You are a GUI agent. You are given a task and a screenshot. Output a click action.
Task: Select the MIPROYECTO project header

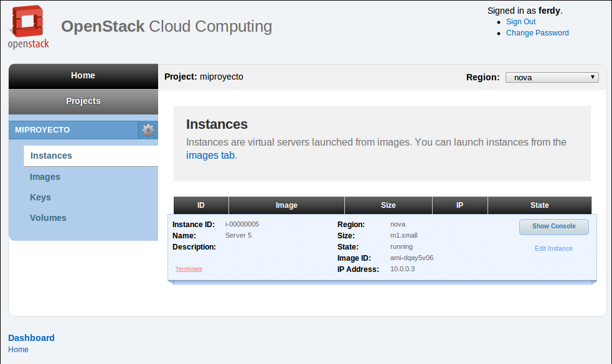pyautogui.click(x=73, y=130)
